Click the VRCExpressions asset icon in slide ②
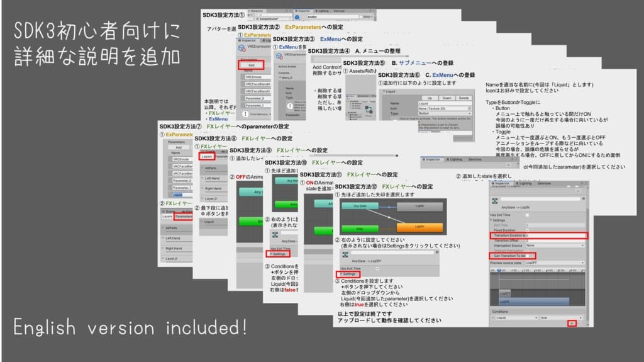The width and height of the screenshot is (644, 362). point(242,48)
